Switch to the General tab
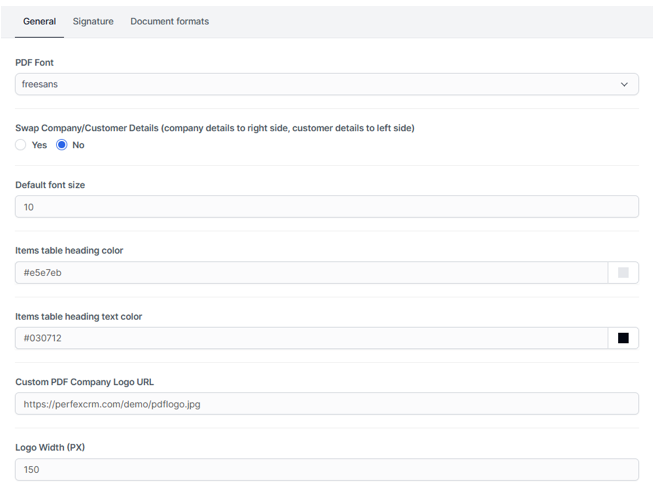 (x=39, y=21)
